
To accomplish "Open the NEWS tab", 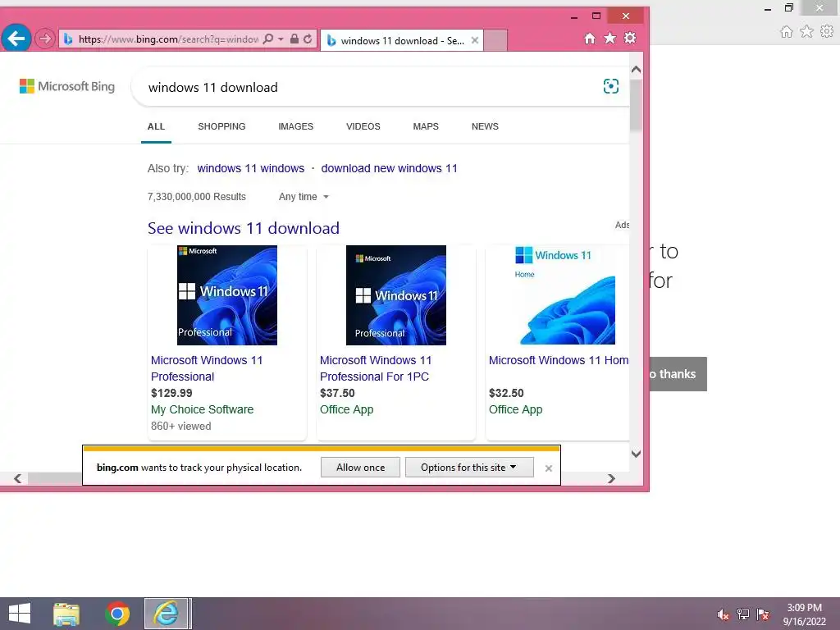I will (485, 127).
